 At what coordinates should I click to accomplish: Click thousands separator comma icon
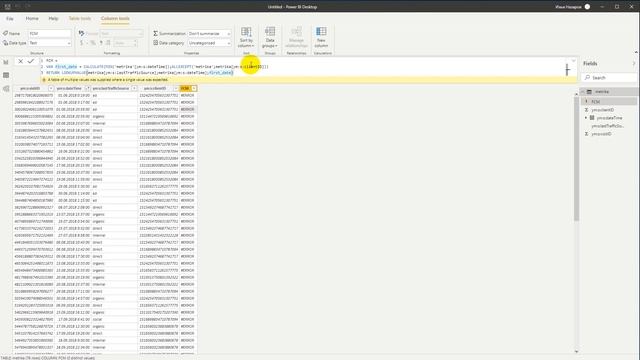coord(101,43)
